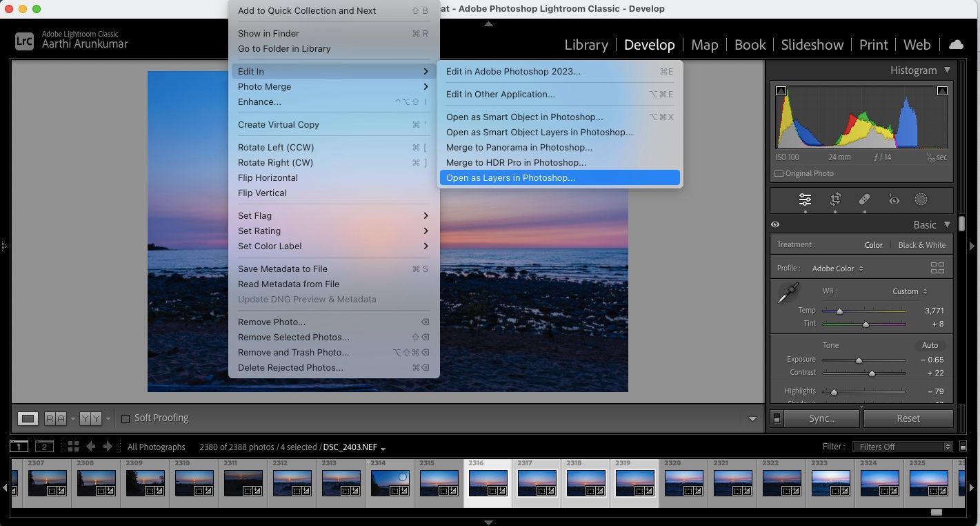980x526 pixels.
Task: Toggle Basic panel visibility eye icon
Action: pyautogui.click(x=775, y=224)
